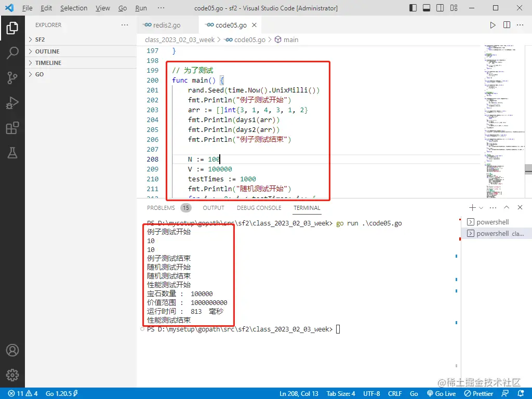Click the main symbol breadcrumb
Image resolution: width=532 pixels, height=399 pixels.
[x=286, y=39]
